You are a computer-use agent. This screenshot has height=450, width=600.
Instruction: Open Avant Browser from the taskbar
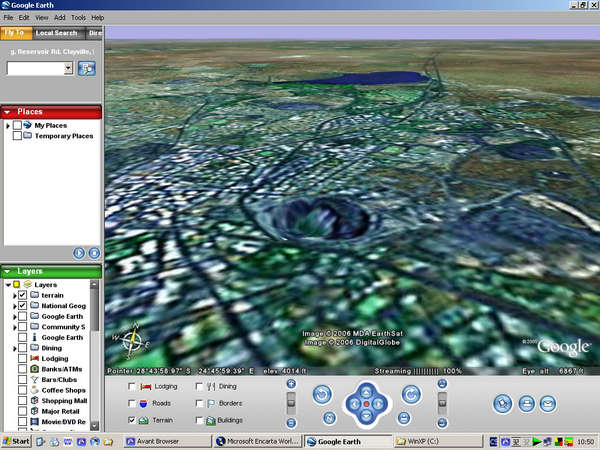pyautogui.click(x=168, y=442)
